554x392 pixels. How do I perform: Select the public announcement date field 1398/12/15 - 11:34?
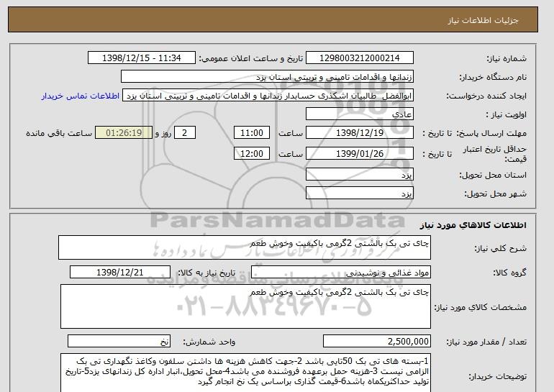coord(142,58)
